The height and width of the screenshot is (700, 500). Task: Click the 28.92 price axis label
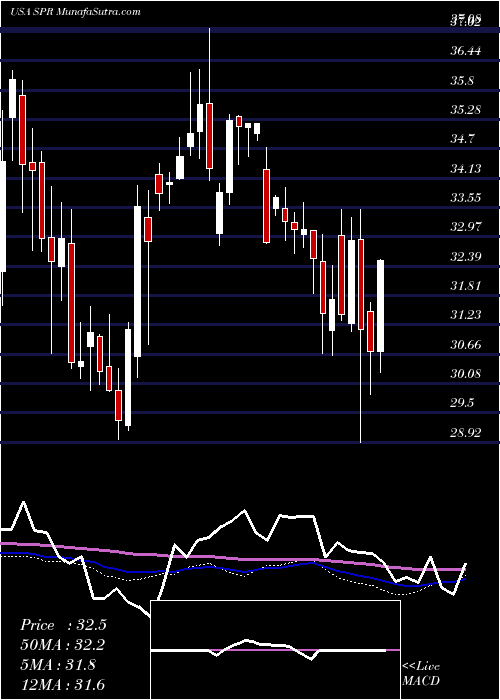click(x=465, y=433)
